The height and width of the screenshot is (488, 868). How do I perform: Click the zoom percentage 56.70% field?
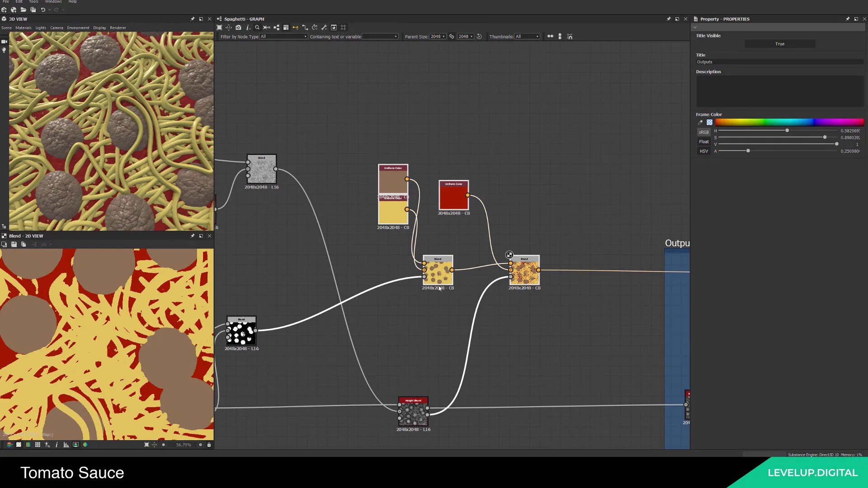tap(184, 445)
